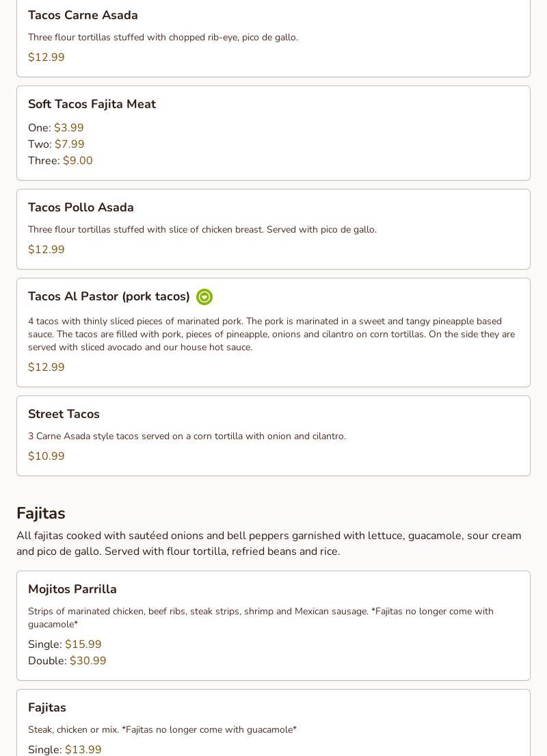Screen dimensions: 547x756
Task: Click the Tacos Carne Asada $12.99 price
Action: pos(46,57)
